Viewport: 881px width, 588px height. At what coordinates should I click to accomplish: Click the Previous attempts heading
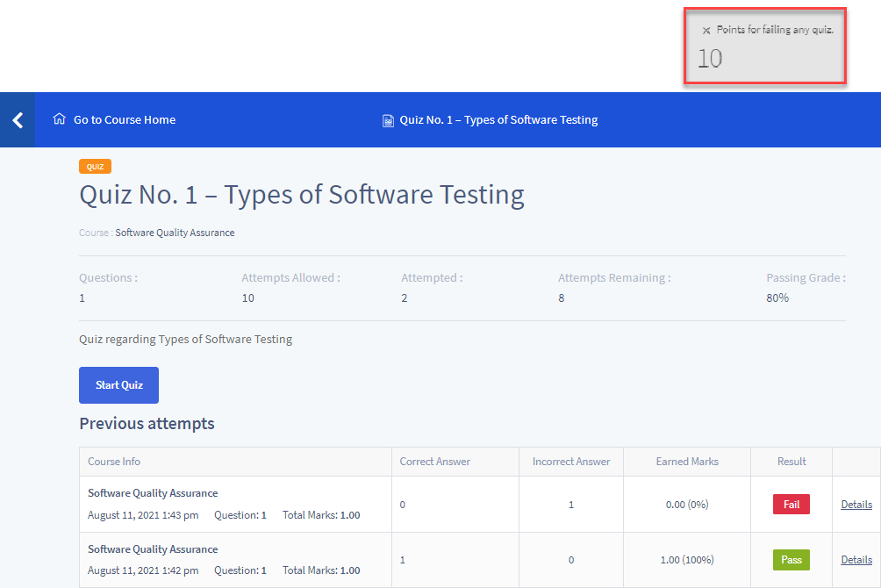(x=147, y=424)
